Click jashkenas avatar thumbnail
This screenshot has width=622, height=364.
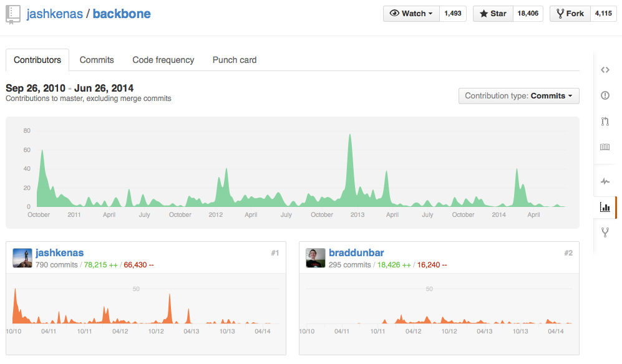(x=22, y=258)
